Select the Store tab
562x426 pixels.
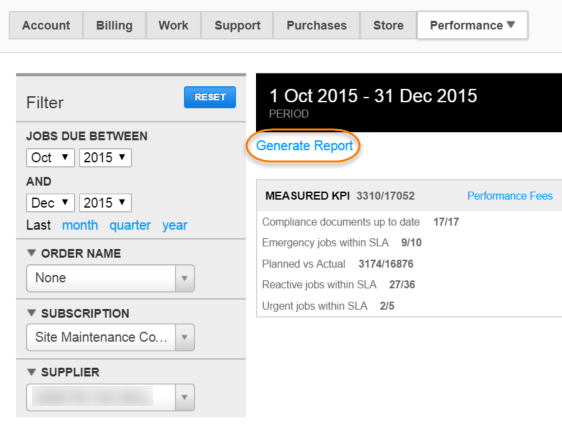point(388,25)
